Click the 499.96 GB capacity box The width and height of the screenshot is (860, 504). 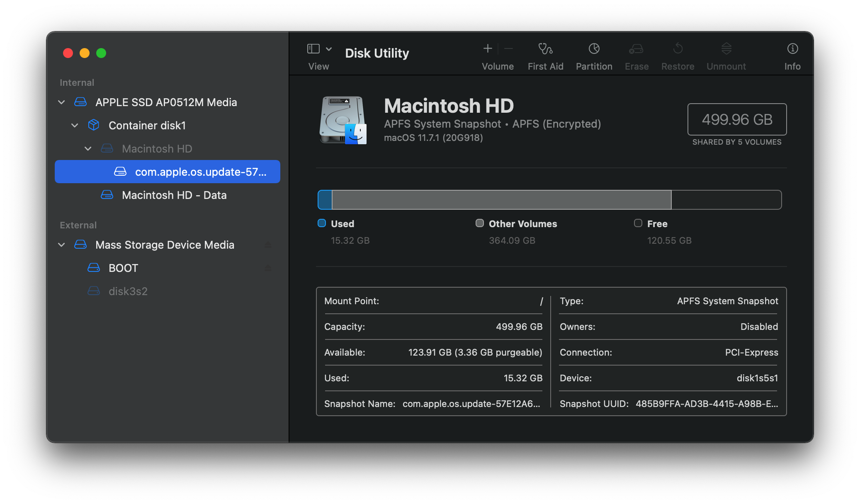tap(737, 119)
